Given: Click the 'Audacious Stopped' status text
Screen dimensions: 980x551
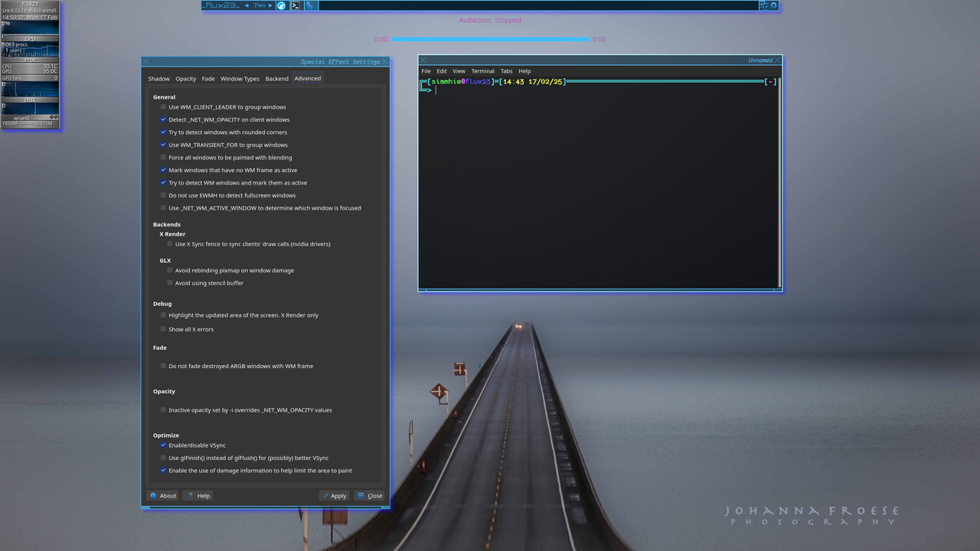Looking at the screenshot, I should (490, 20).
